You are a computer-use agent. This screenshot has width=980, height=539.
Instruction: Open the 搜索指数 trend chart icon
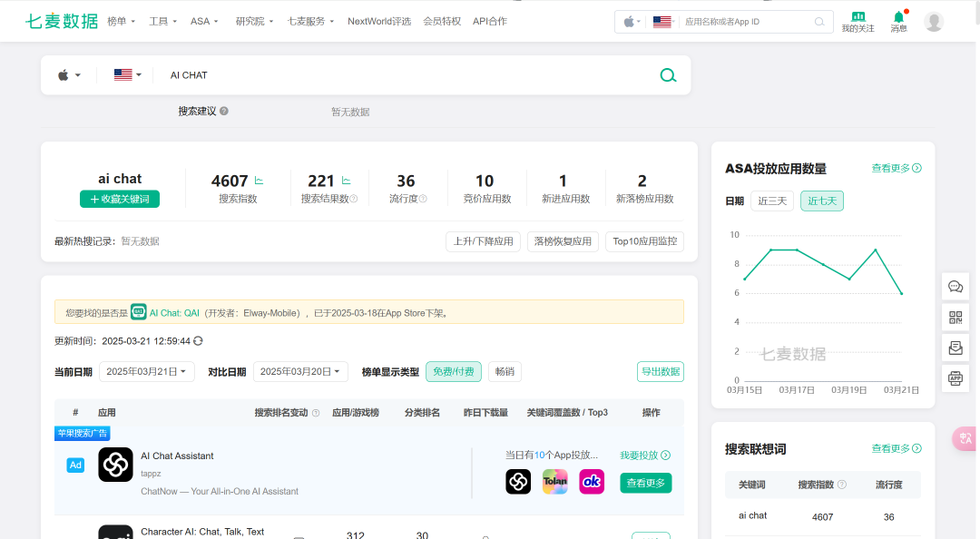259,181
